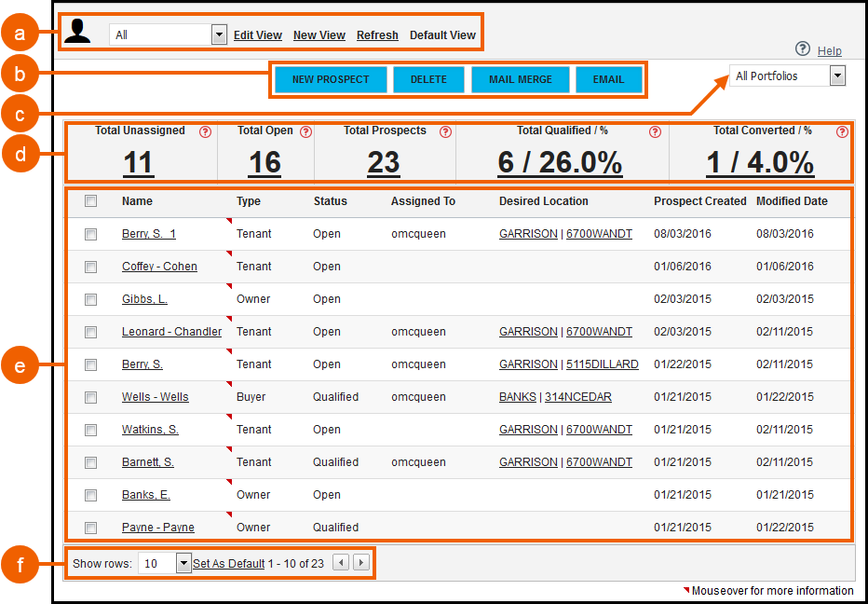Click the user profile silhouette icon
The height and width of the screenshot is (604, 868).
click(78, 33)
